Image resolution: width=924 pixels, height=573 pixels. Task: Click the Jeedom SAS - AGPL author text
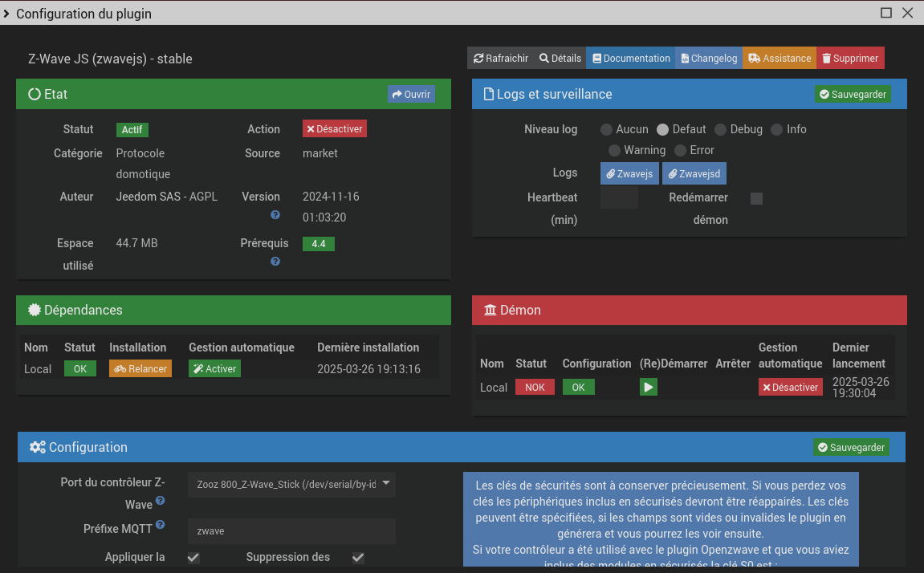(167, 197)
